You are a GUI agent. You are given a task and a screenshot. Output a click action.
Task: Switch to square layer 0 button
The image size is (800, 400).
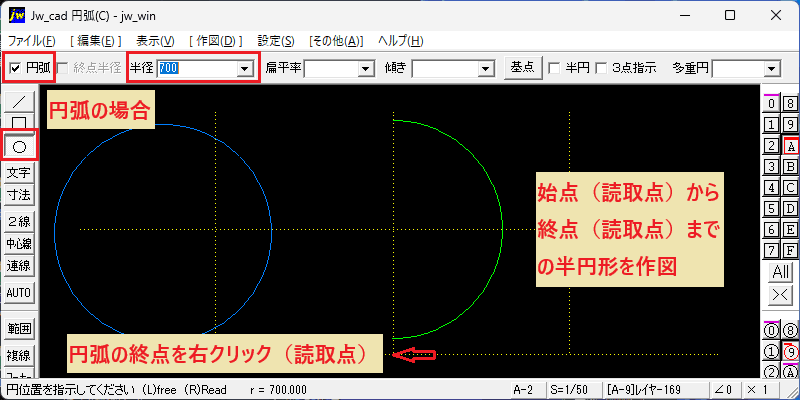[771, 104]
